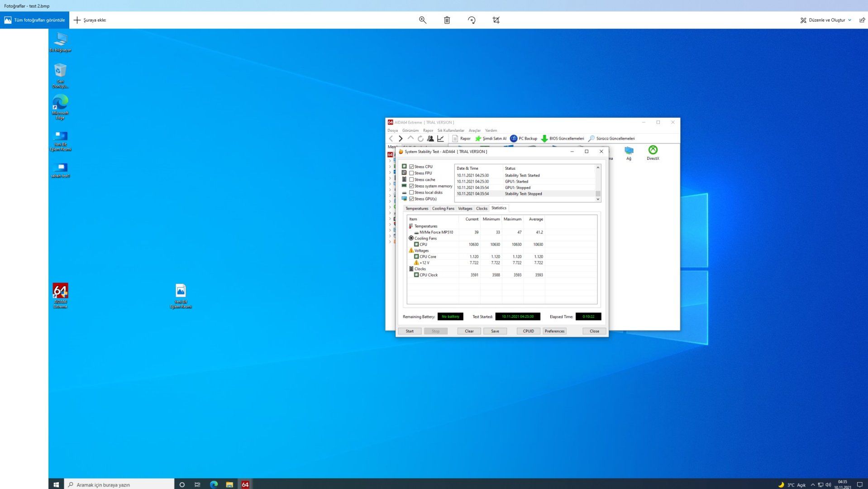
Task: Click the Geri Dönüşüm recycle bin icon
Action: (60, 76)
